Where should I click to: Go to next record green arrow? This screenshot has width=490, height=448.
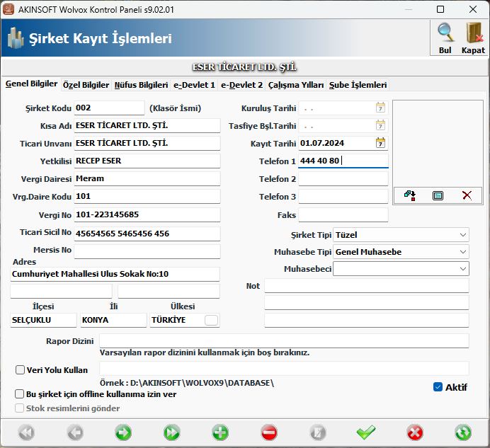[x=123, y=432]
